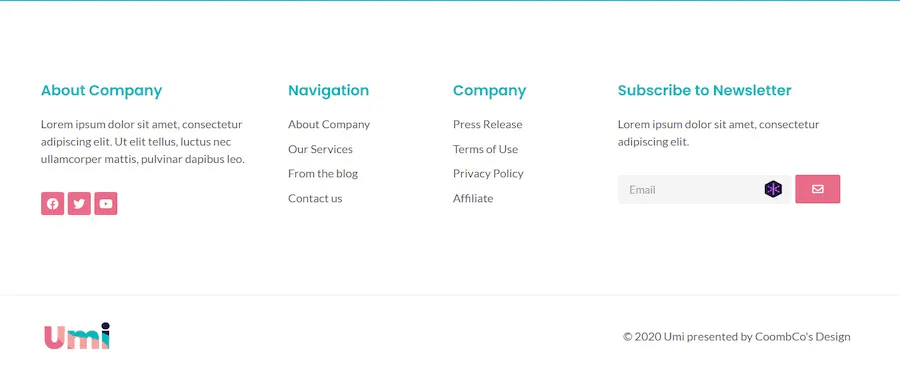
Task: Focus the Email input field
Action: [704, 189]
